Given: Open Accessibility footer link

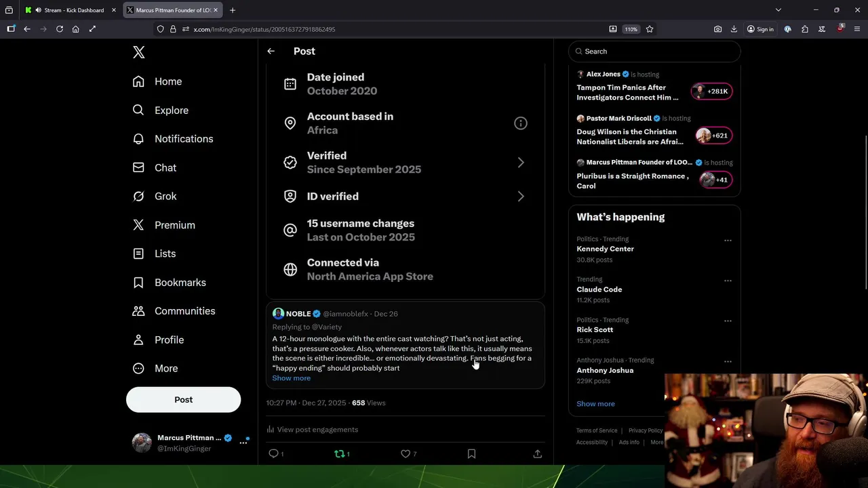Looking at the screenshot, I should pos(592,443).
